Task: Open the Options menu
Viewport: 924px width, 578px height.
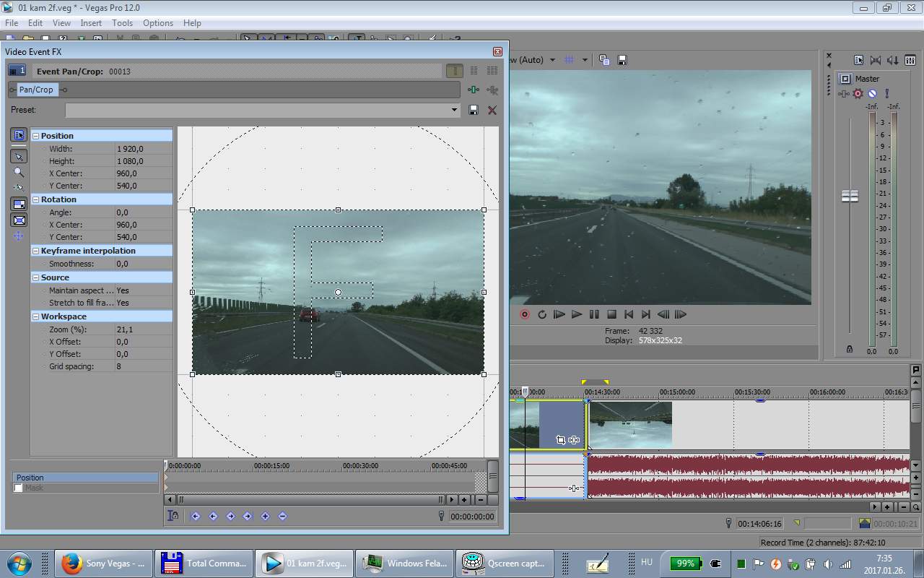Action: [158, 23]
